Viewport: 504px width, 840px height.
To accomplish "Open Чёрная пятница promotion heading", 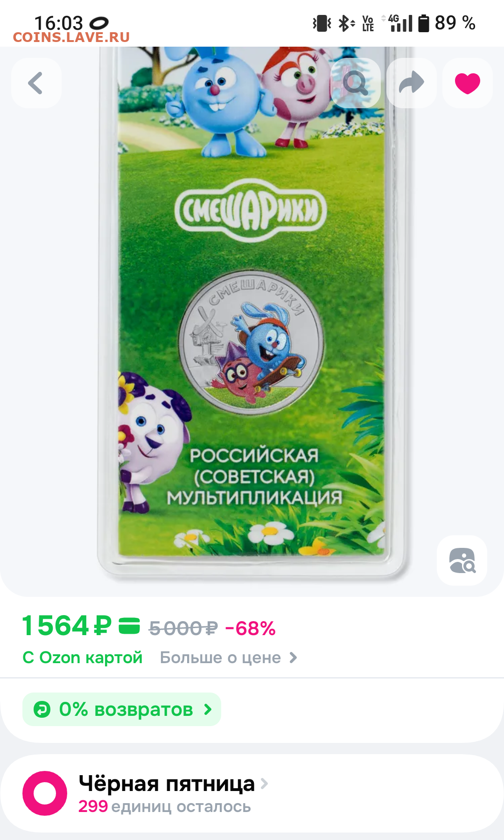I will pos(167,784).
